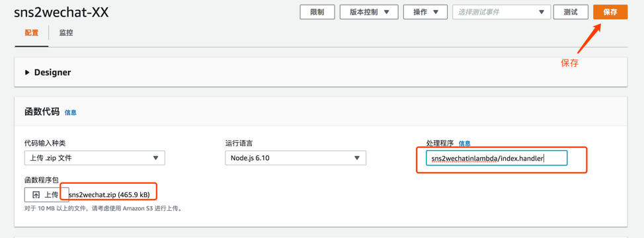Click the 测试 button

[571, 12]
